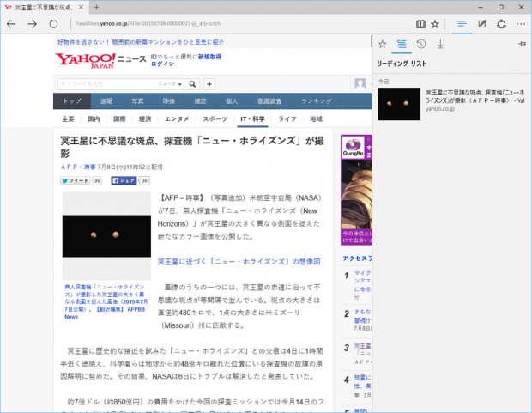Select the 意識調査 navigation tab
The height and width of the screenshot is (413, 532).
click(x=269, y=101)
